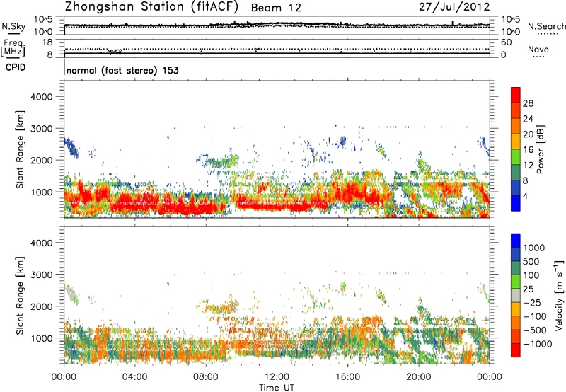The width and height of the screenshot is (566, 392).
Task: Click the '18' frequency axis tick
Action: 47,42
